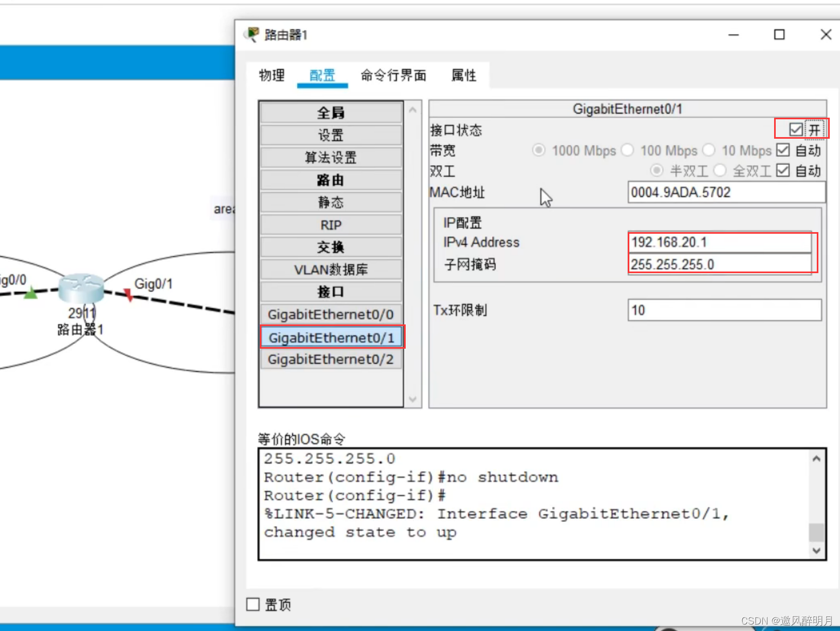This screenshot has height=631, width=840.
Task: Open the 静态 routing section
Action: (331, 202)
